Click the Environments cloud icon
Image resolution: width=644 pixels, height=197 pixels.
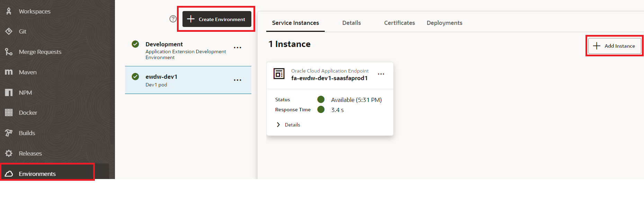point(9,173)
